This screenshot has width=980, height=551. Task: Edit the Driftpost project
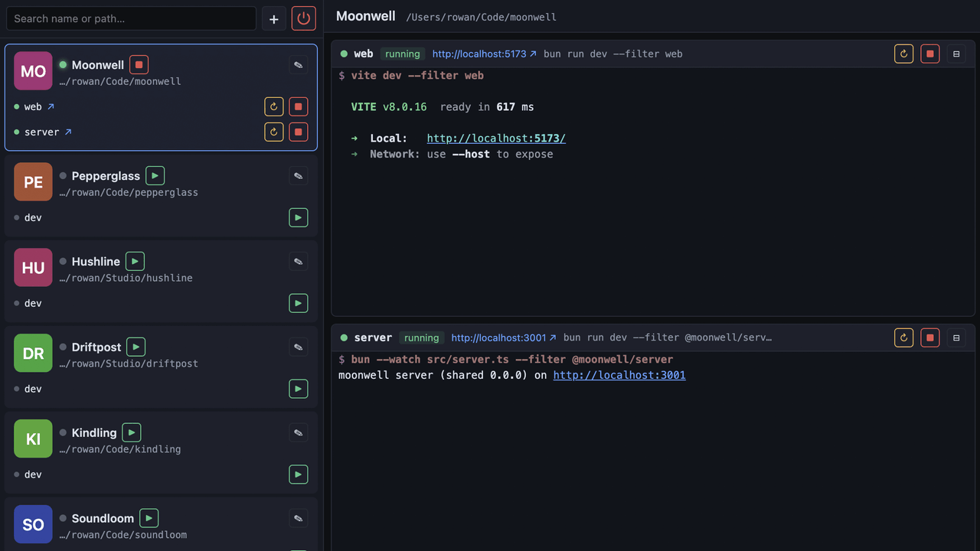[x=299, y=347]
